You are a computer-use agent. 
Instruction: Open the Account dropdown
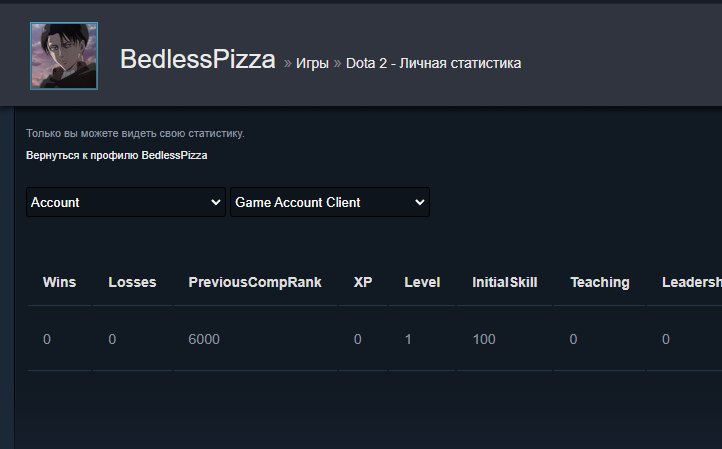[126, 202]
